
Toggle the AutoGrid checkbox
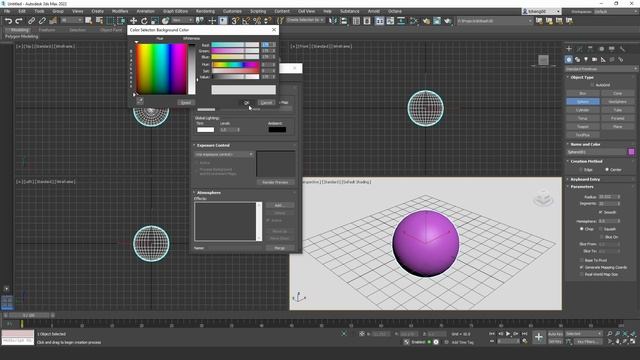coord(592,85)
